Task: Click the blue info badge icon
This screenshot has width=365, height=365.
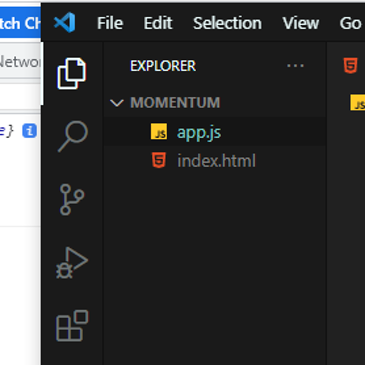Action: pos(29,131)
